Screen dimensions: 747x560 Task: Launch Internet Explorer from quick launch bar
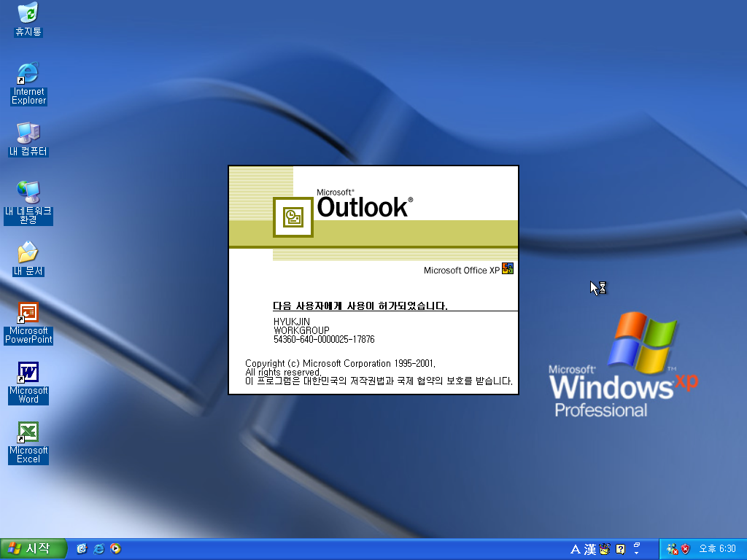[x=98, y=549]
